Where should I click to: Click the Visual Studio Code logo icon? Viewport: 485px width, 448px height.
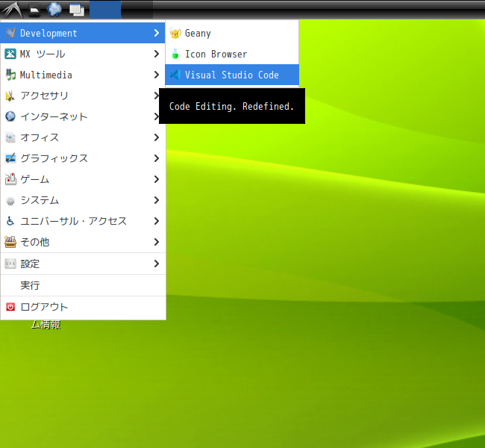(175, 75)
